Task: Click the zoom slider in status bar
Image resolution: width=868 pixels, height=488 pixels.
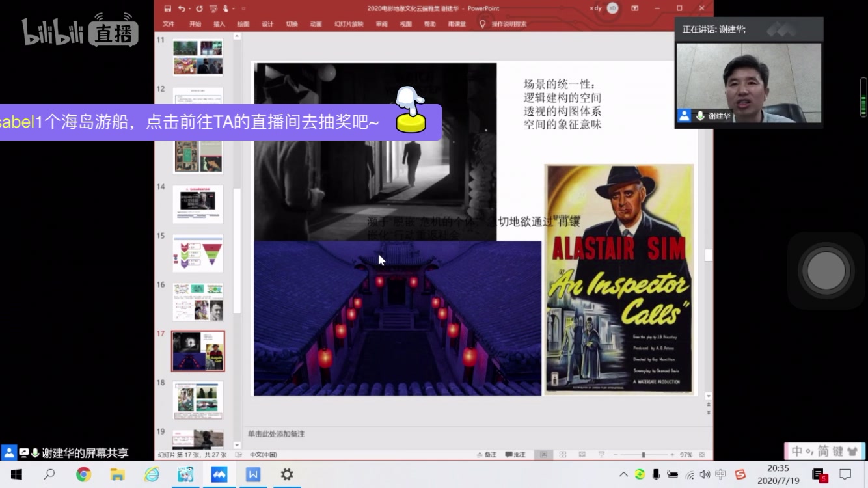Action: (x=644, y=455)
